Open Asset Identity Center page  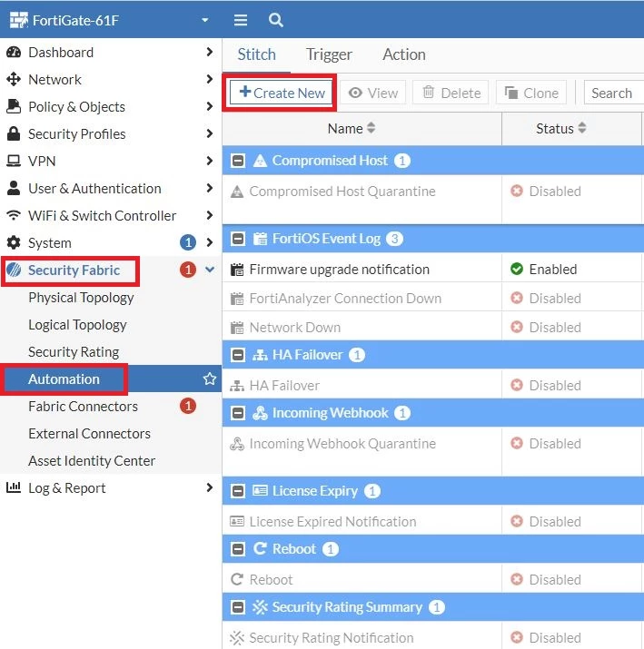click(x=92, y=461)
